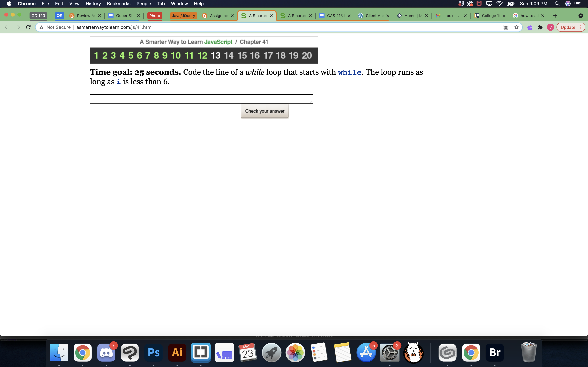This screenshot has width=588, height=367.
Task: Open the new tab plus button
Action: click(x=555, y=16)
